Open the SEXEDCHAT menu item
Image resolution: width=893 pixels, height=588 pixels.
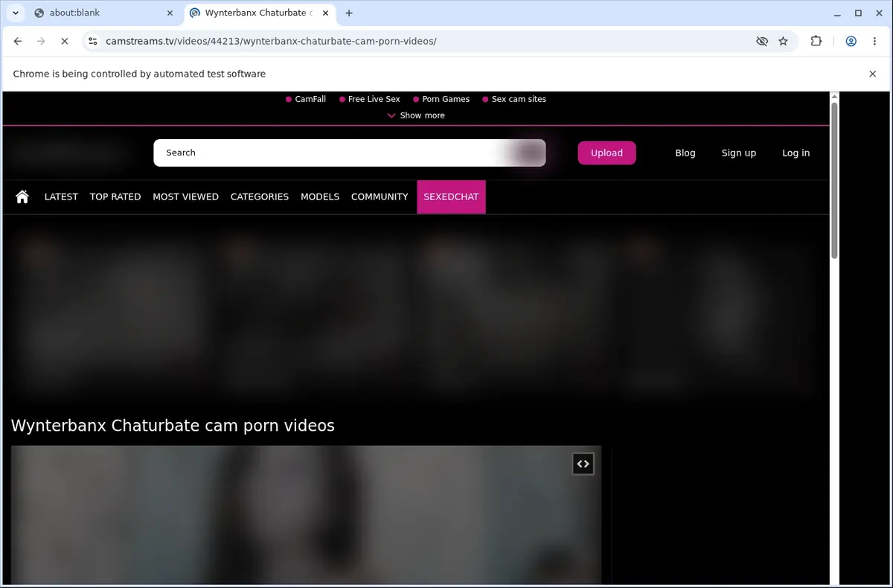pos(451,196)
